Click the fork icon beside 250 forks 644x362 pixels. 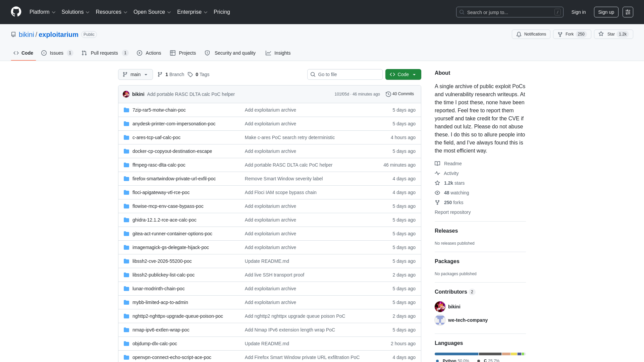point(437,202)
